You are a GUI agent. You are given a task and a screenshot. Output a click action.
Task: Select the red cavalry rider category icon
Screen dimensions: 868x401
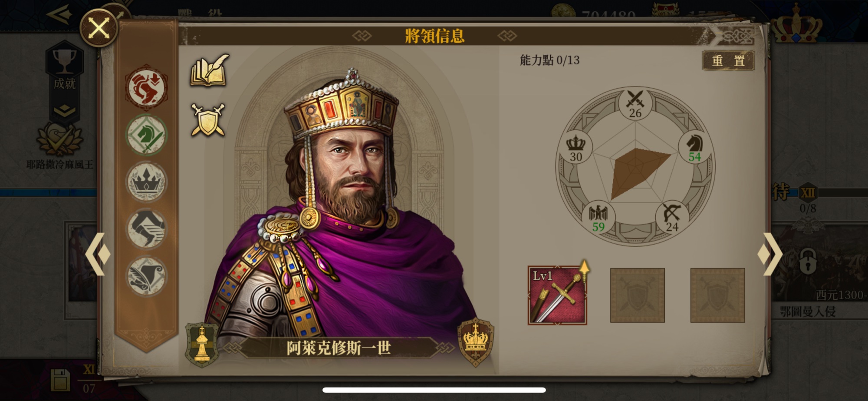click(x=146, y=87)
